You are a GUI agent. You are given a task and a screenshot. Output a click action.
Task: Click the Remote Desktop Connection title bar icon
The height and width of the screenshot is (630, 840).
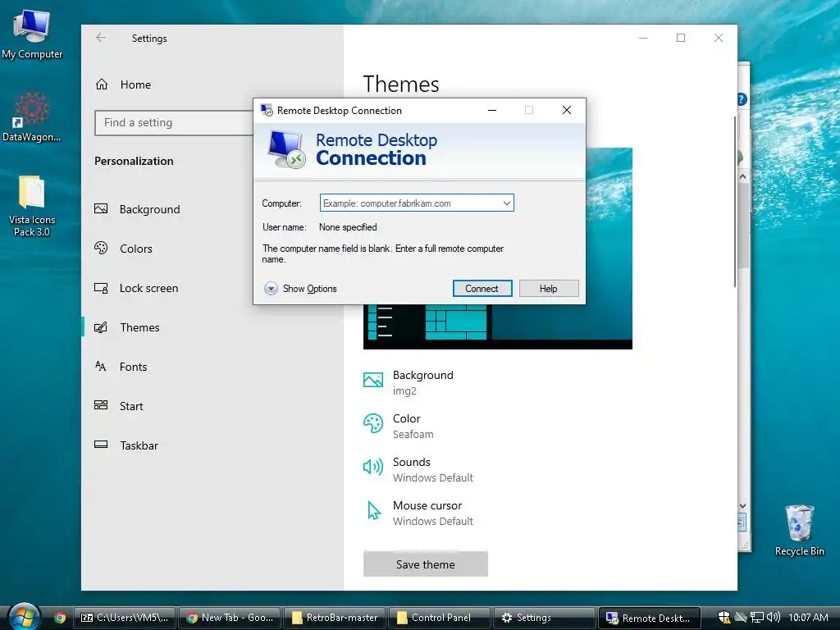pyautogui.click(x=267, y=110)
